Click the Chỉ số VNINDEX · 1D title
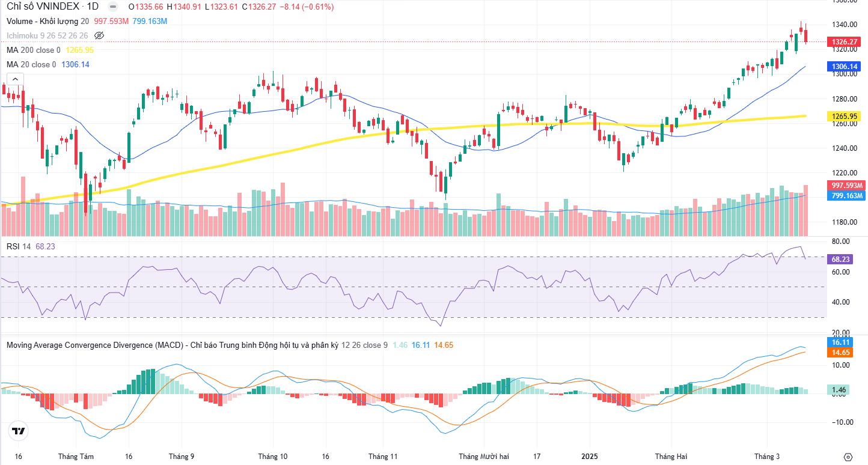Viewport: 868px width, 465px height. [53, 7]
